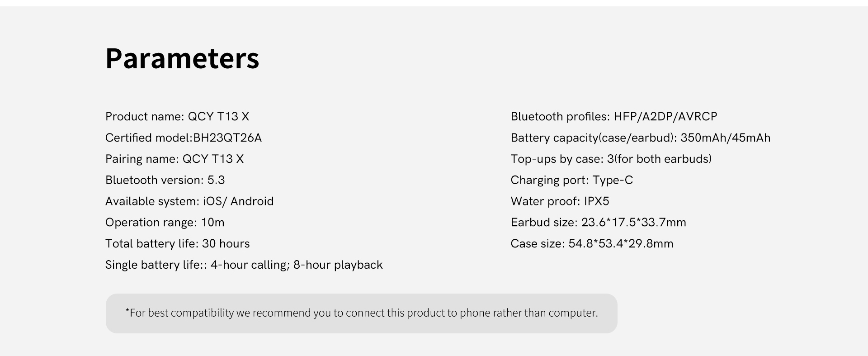
Task: Select the Earbud size: 23.6*17.5*33.7mm text
Action: pyautogui.click(x=598, y=223)
